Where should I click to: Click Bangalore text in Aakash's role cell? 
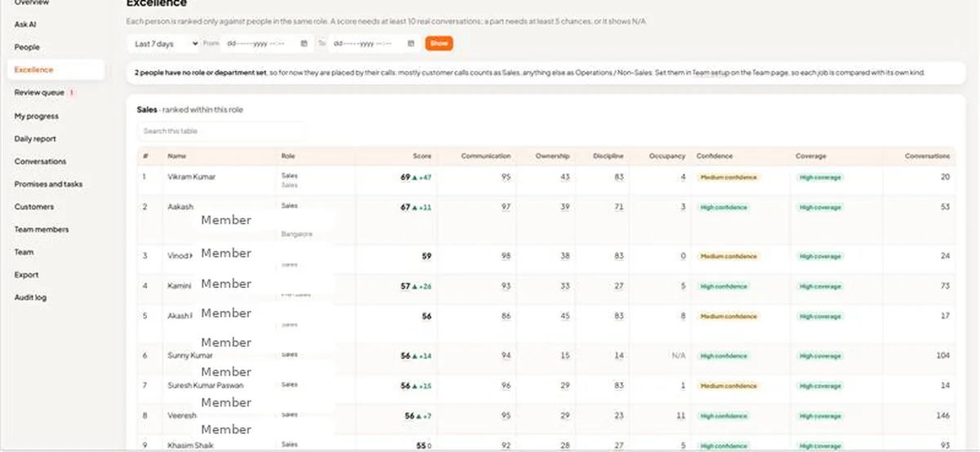click(x=296, y=234)
